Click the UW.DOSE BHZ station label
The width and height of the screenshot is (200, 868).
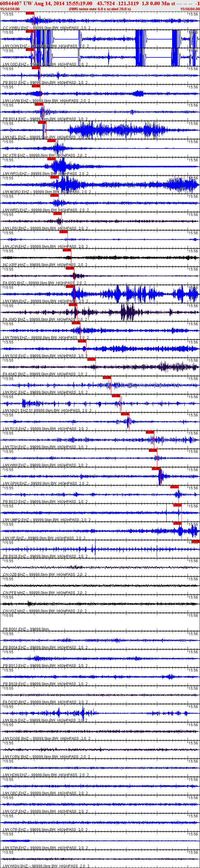(47, 738)
